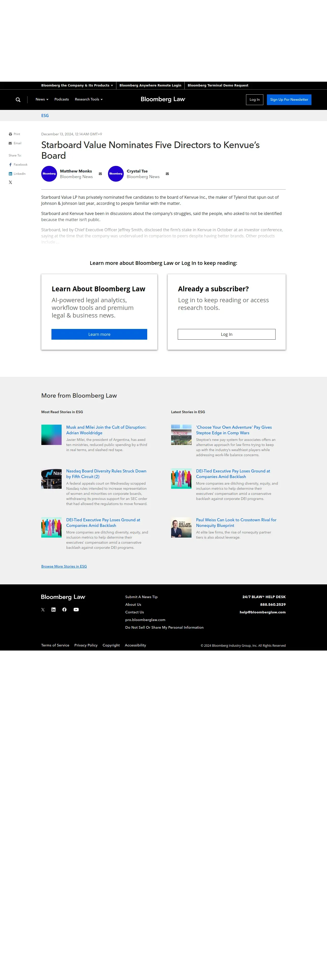Open Submit A News Tip link

click(141, 597)
